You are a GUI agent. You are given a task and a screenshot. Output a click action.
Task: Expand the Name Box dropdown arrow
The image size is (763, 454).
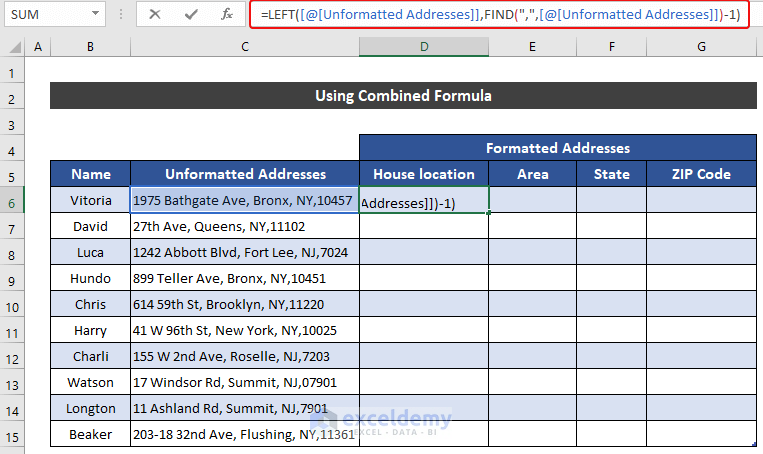[95, 14]
